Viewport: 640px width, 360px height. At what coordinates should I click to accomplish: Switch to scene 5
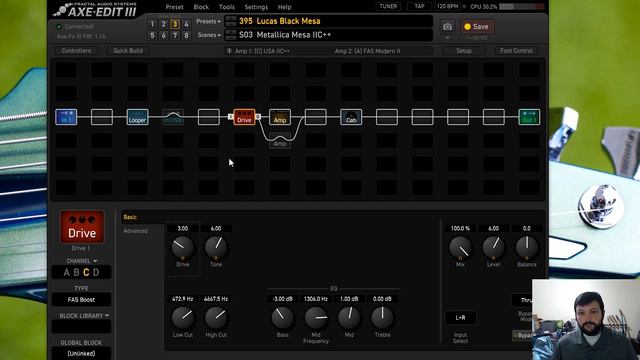point(152,36)
